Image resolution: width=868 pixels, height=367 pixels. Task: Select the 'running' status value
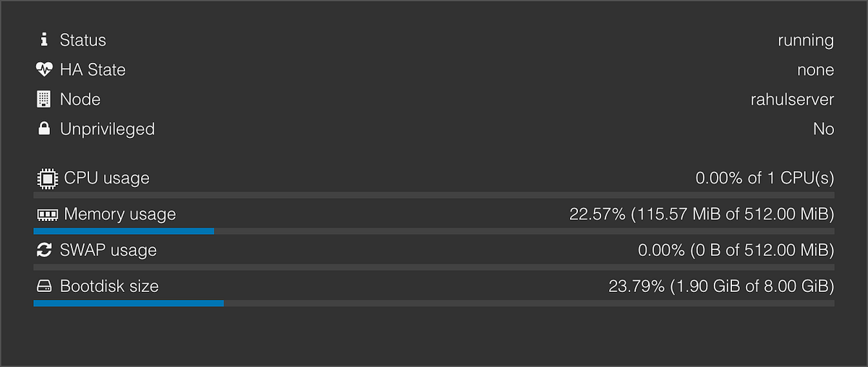tap(805, 40)
